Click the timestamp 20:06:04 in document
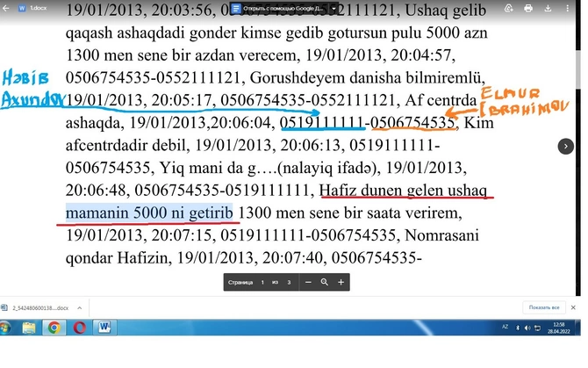The height and width of the screenshot is (368, 588). click(242, 123)
